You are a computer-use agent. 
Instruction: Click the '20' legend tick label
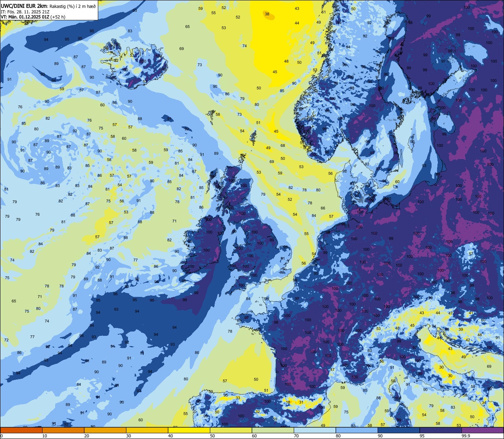87,436
